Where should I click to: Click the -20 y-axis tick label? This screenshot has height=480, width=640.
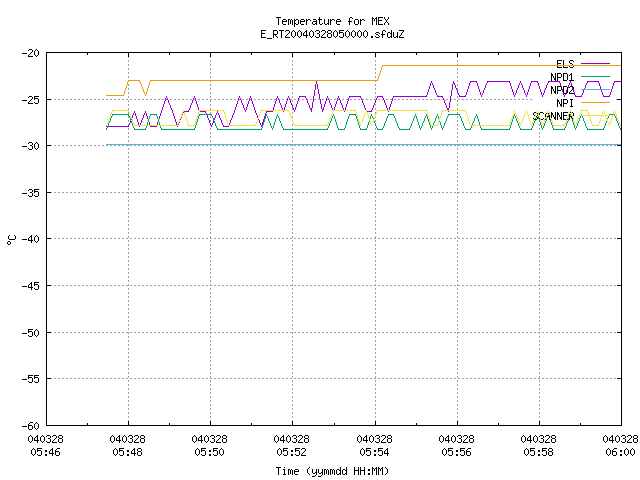tap(31, 53)
